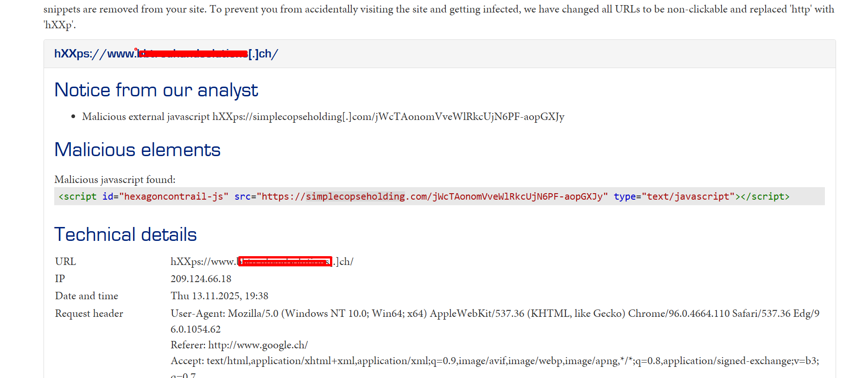Click the "Malicious elements" heading

coord(137,150)
